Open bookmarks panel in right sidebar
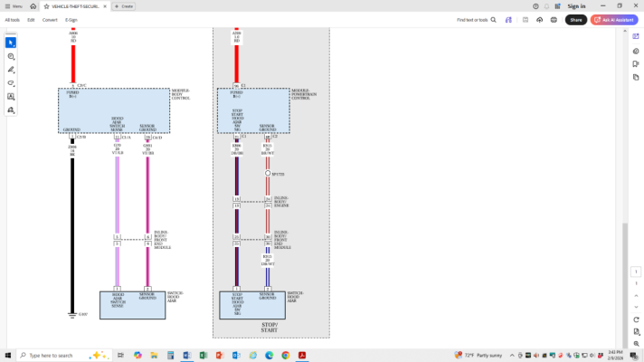This screenshot has height=362, width=644. [x=636, y=64]
